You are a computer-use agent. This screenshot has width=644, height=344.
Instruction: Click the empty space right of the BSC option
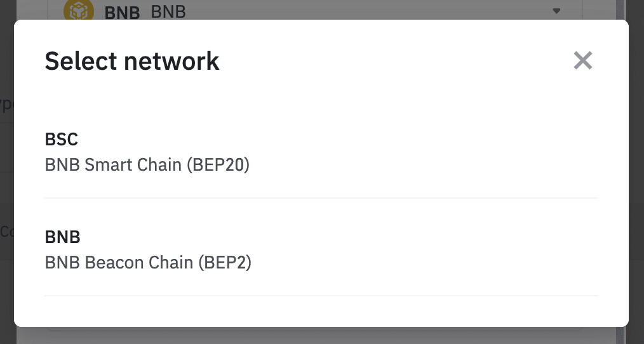pyautogui.click(x=445, y=152)
